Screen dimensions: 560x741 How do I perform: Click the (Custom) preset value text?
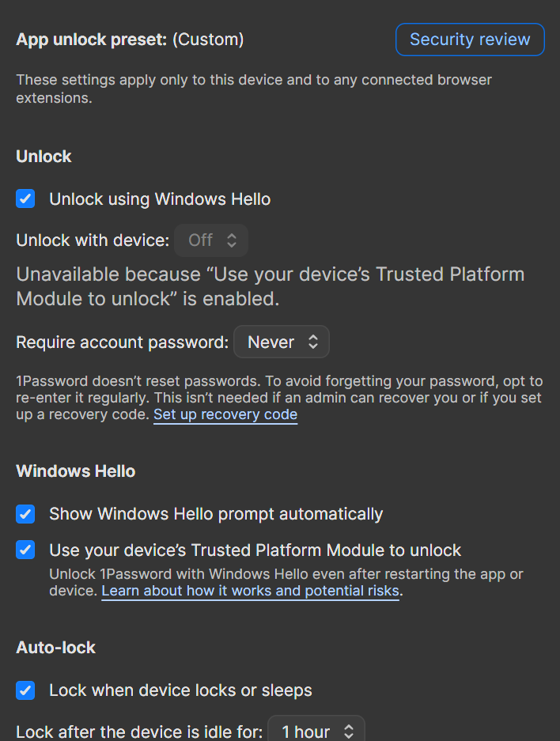point(207,40)
